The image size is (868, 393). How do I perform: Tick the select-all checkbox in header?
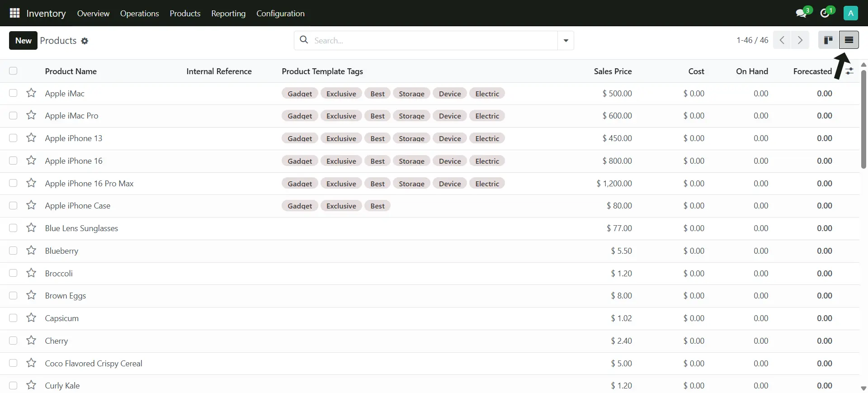tap(13, 71)
